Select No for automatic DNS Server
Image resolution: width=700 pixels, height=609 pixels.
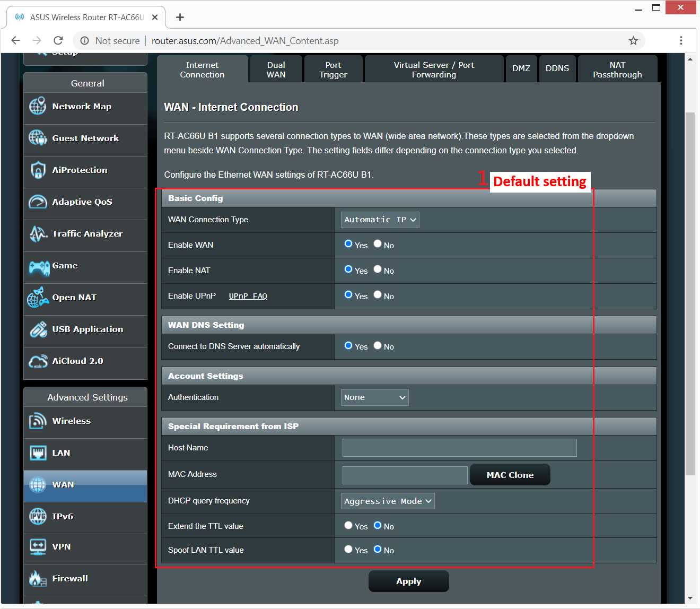pyautogui.click(x=378, y=345)
